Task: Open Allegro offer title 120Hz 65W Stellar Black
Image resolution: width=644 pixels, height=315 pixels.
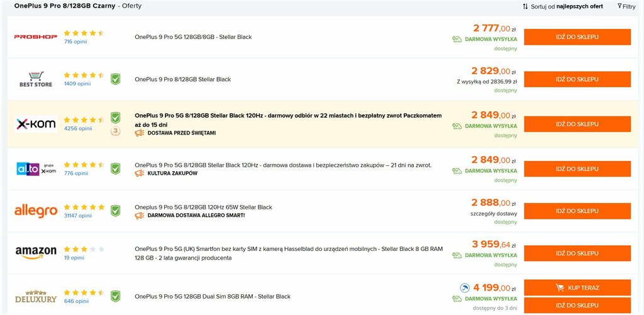Action: 203,207
